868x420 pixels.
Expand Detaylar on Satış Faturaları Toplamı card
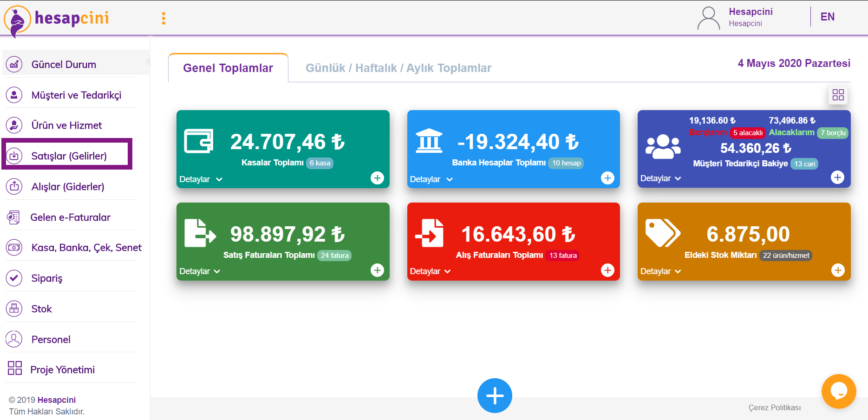(x=200, y=271)
